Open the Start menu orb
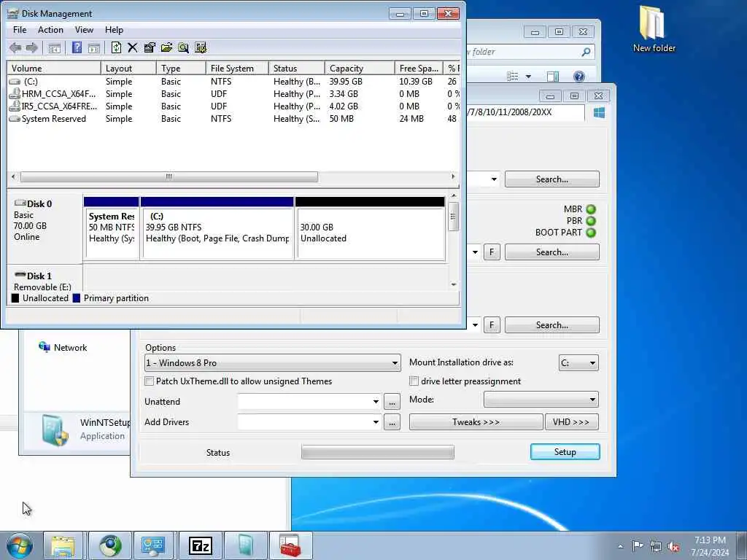 tap(19, 545)
